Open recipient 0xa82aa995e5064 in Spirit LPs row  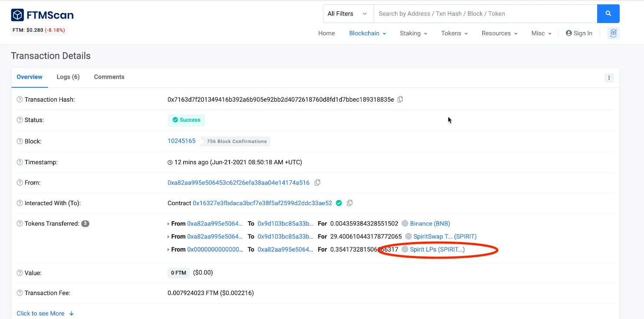[x=286, y=249]
